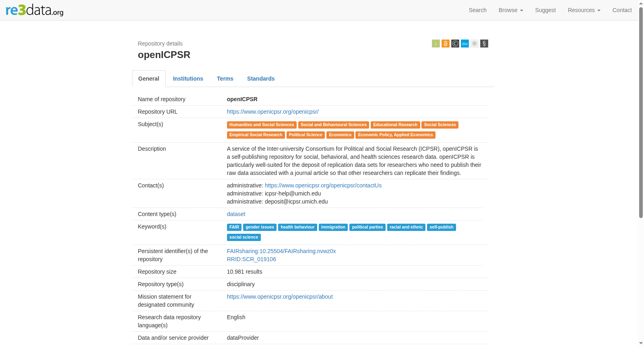Click the blue doi badge icon
This screenshot has width=644, height=347.
465,44
